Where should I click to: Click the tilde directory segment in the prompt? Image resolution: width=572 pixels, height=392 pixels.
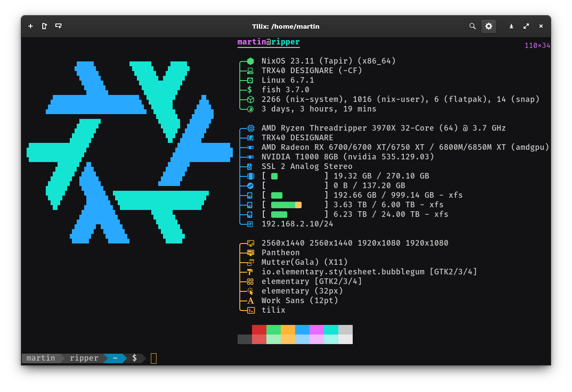(115, 358)
